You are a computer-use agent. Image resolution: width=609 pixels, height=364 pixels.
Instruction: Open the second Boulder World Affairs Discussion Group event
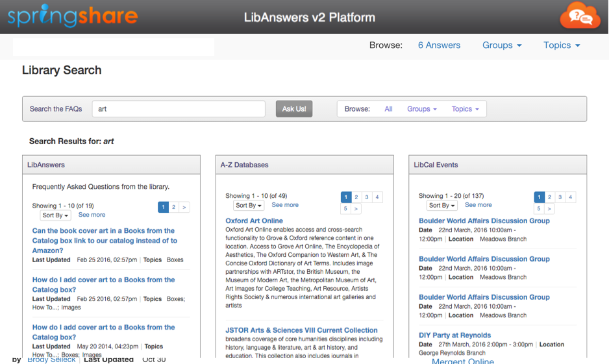[484, 259]
